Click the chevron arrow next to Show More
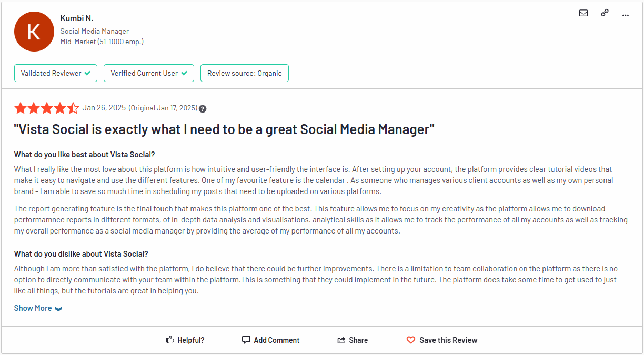The width and height of the screenshot is (644, 355). [x=58, y=309]
